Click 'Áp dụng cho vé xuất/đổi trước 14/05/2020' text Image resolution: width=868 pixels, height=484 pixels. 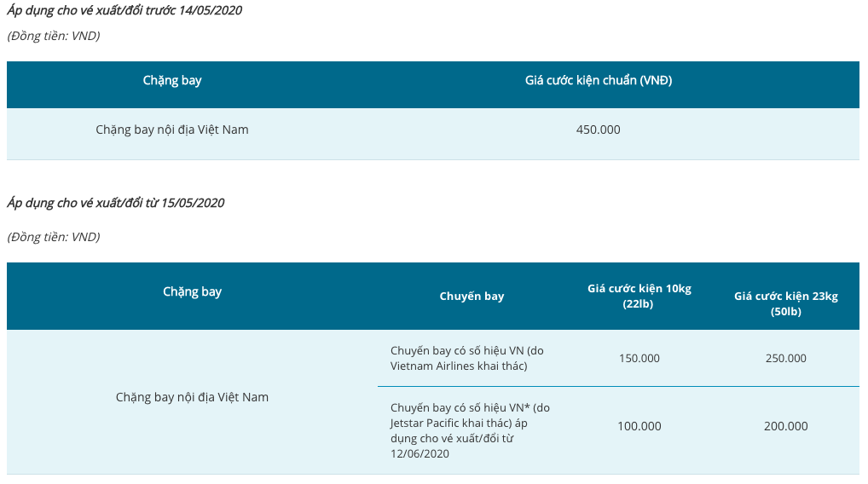coord(124,10)
